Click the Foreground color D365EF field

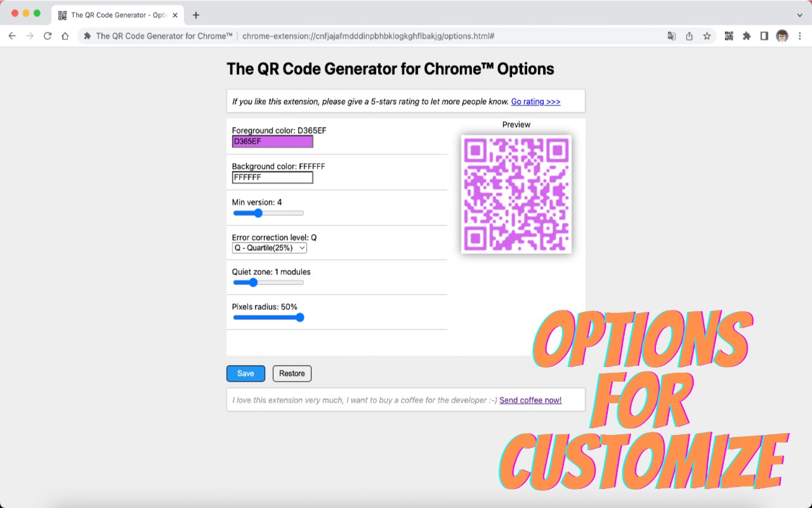[x=272, y=142]
